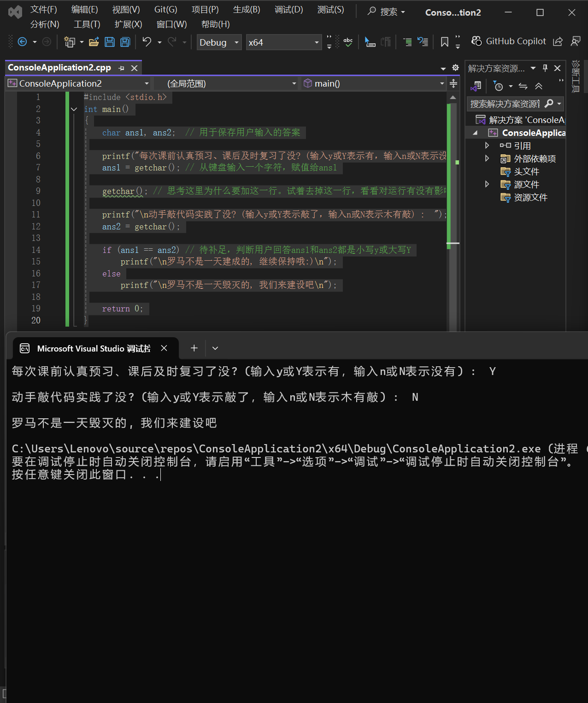Save the current file with the Save icon

[110, 42]
